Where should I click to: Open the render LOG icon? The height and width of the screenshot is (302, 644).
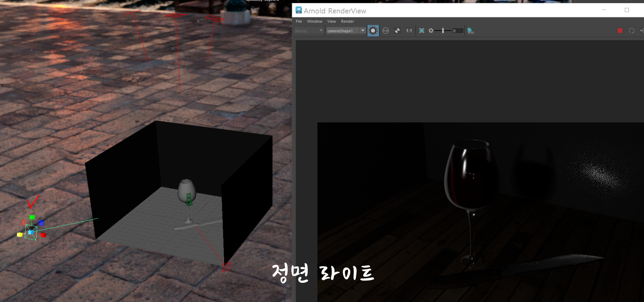tap(471, 31)
